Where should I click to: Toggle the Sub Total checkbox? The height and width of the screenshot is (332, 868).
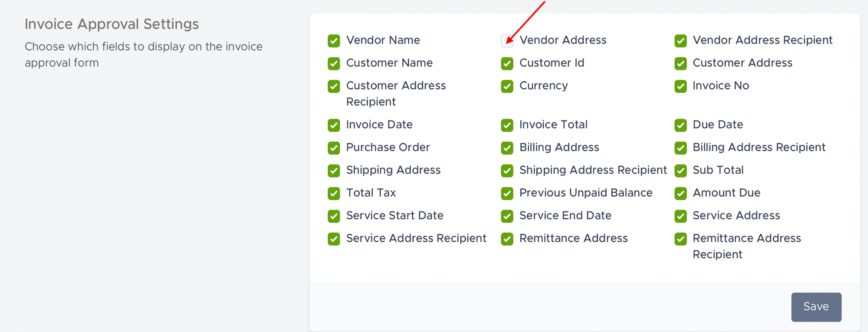(680, 171)
